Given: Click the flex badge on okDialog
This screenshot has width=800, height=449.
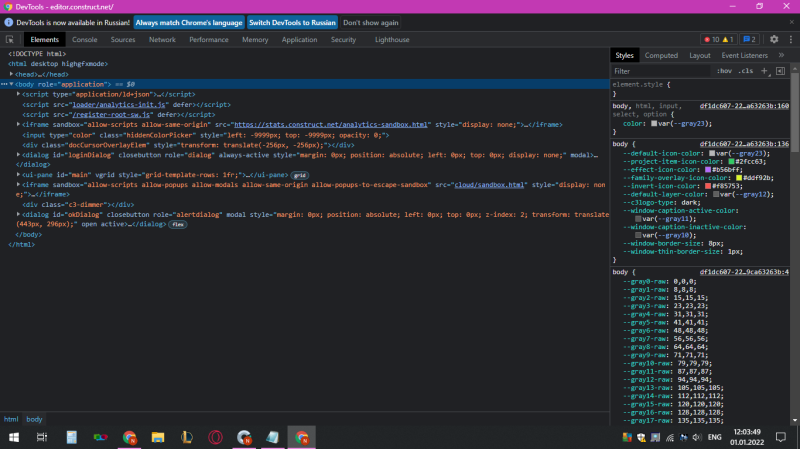Looking at the screenshot, I should 178,224.
